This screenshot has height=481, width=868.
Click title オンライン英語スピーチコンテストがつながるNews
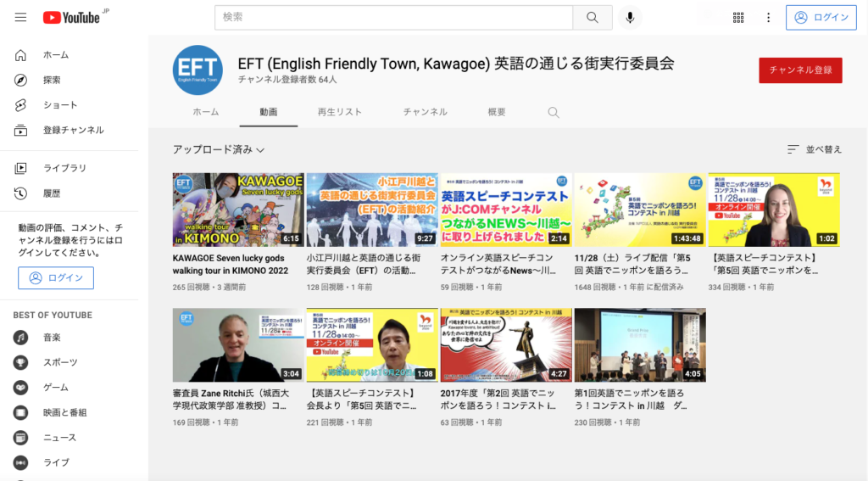(x=498, y=265)
